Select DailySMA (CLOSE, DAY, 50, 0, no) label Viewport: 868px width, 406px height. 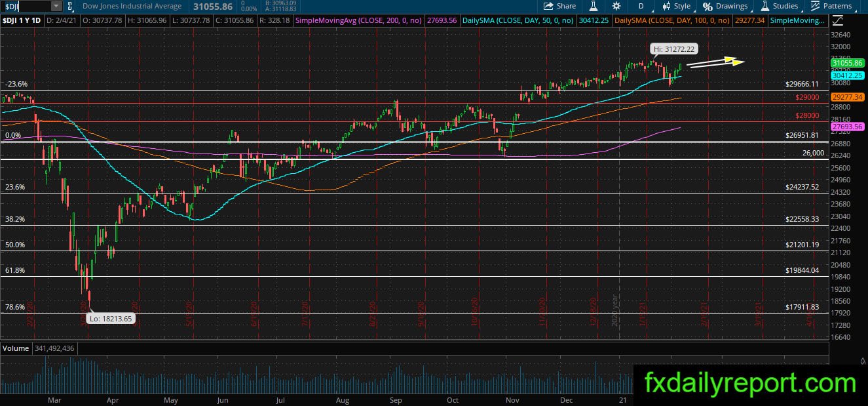[518, 21]
